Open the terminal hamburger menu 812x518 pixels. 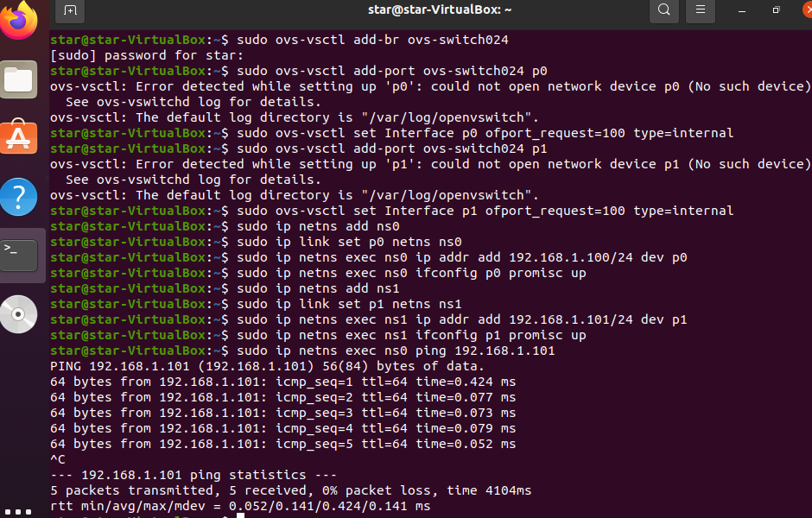701,10
